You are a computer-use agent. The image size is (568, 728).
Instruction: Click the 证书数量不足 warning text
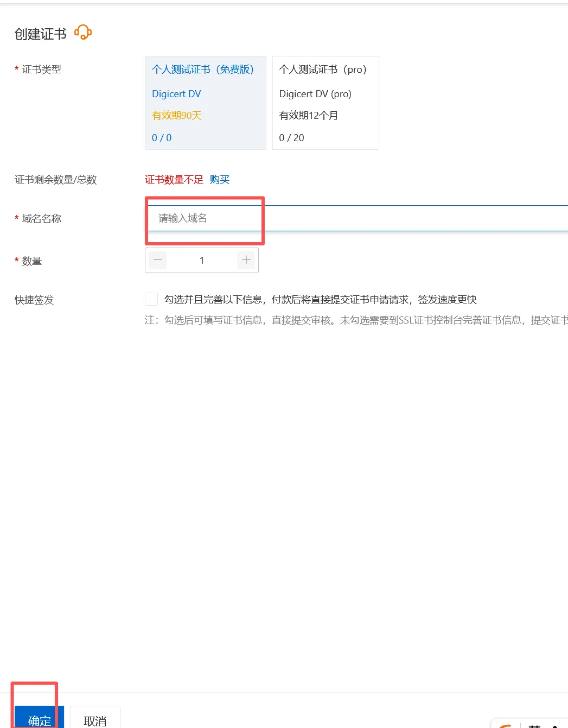174,180
